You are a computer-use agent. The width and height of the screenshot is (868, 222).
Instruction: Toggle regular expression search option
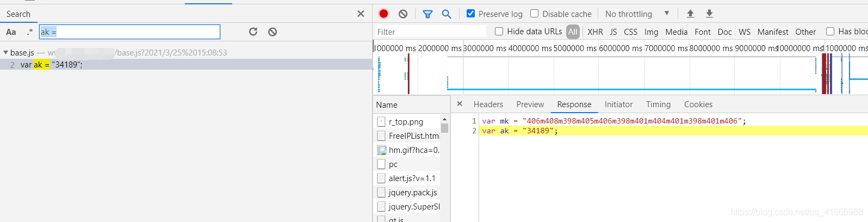[x=29, y=32]
